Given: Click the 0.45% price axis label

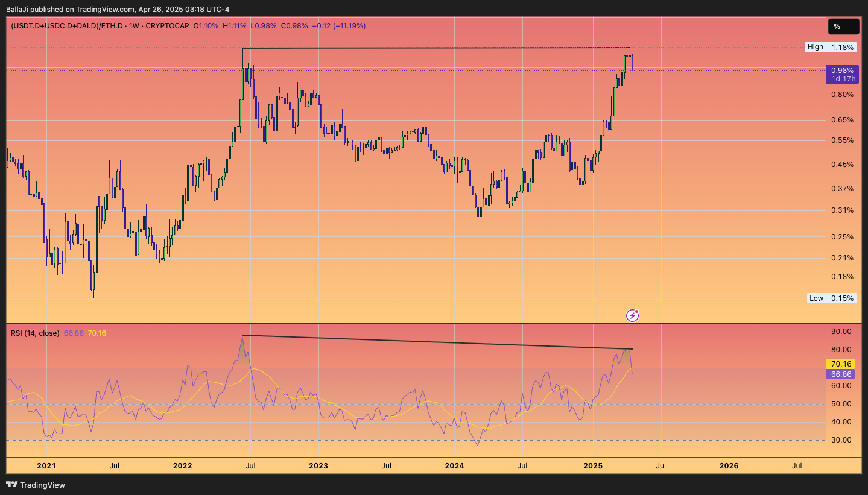Looking at the screenshot, I should point(842,165).
